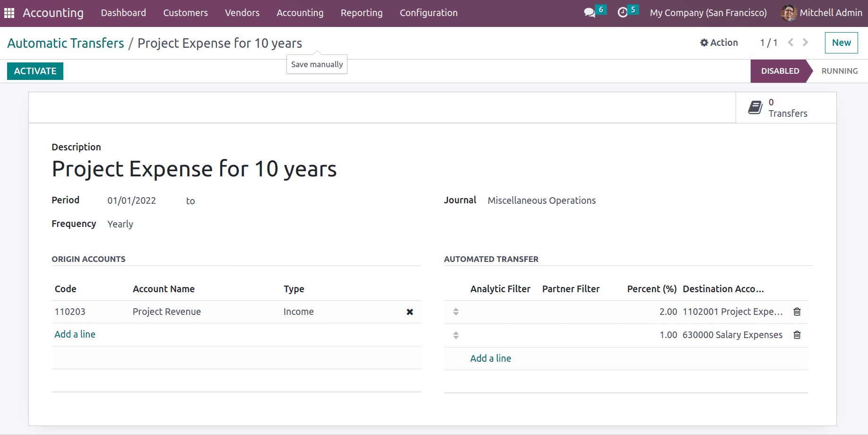
Task: Open Vendors menu
Action: [242, 13]
